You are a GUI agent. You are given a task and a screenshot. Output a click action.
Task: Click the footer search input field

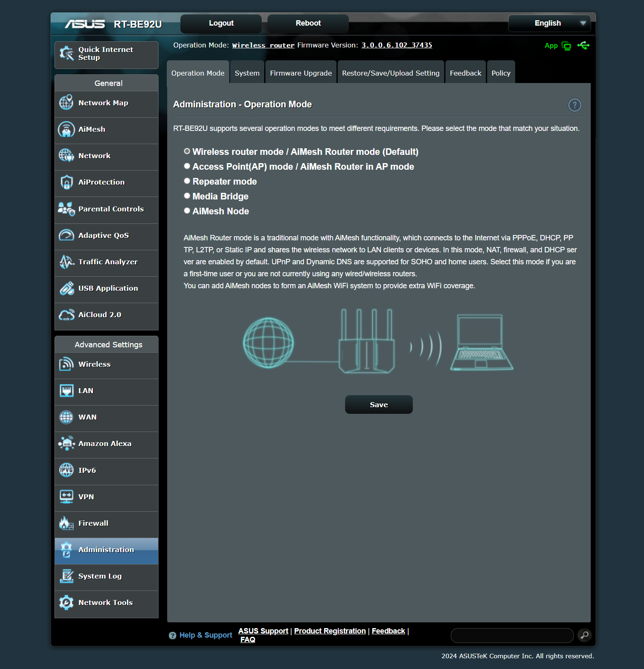pyautogui.click(x=512, y=636)
